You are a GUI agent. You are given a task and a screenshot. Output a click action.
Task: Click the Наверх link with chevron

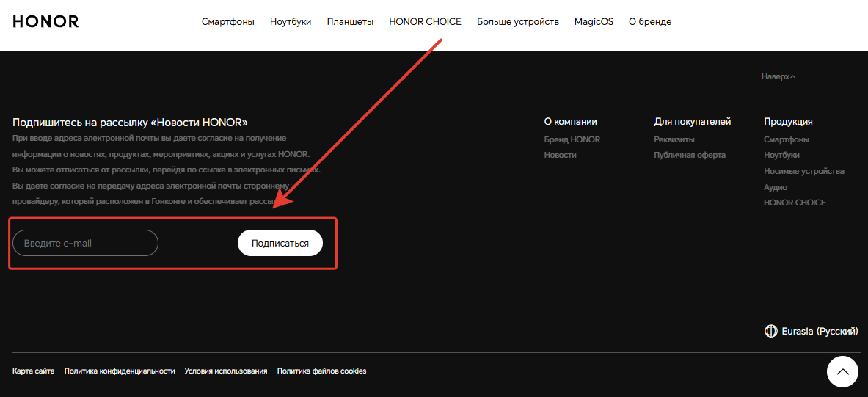coord(778,76)
